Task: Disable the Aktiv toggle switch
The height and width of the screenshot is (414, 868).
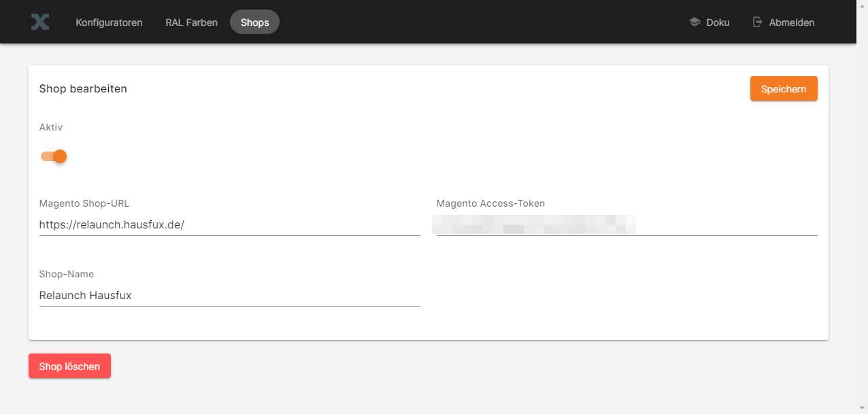Action: coord(54,156)
